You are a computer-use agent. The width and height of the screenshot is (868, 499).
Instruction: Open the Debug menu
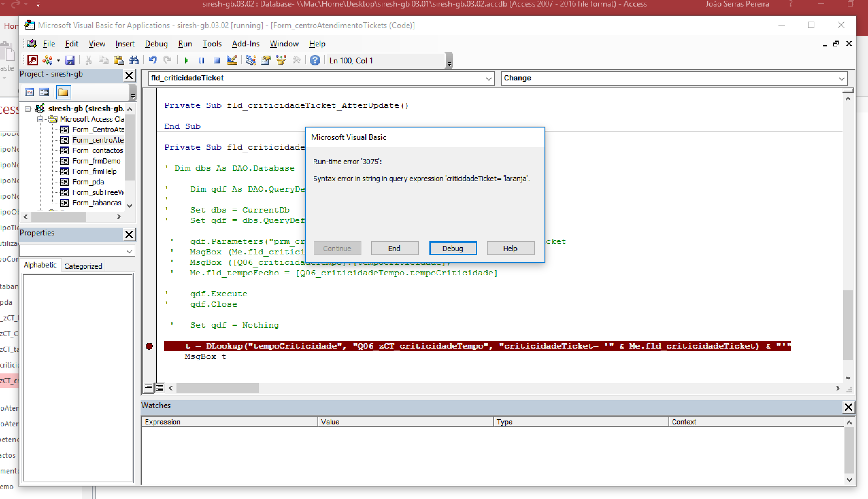[156, 44]
